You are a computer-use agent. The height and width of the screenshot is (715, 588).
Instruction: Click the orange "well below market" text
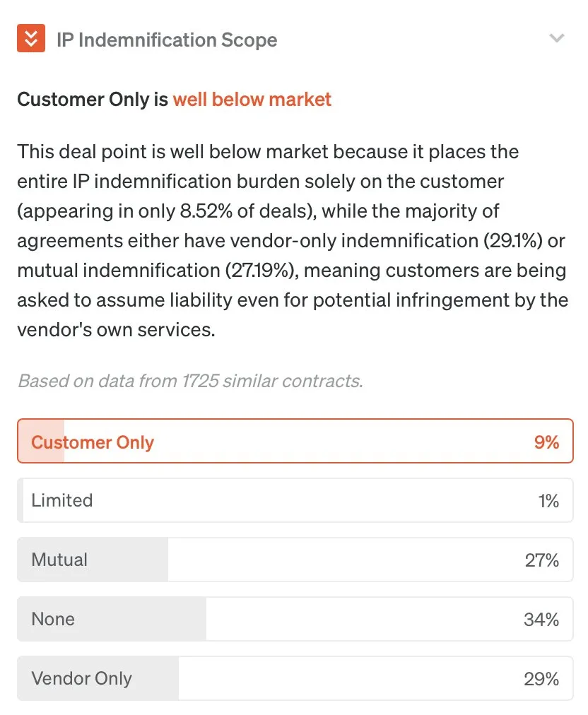pos(252,99)
